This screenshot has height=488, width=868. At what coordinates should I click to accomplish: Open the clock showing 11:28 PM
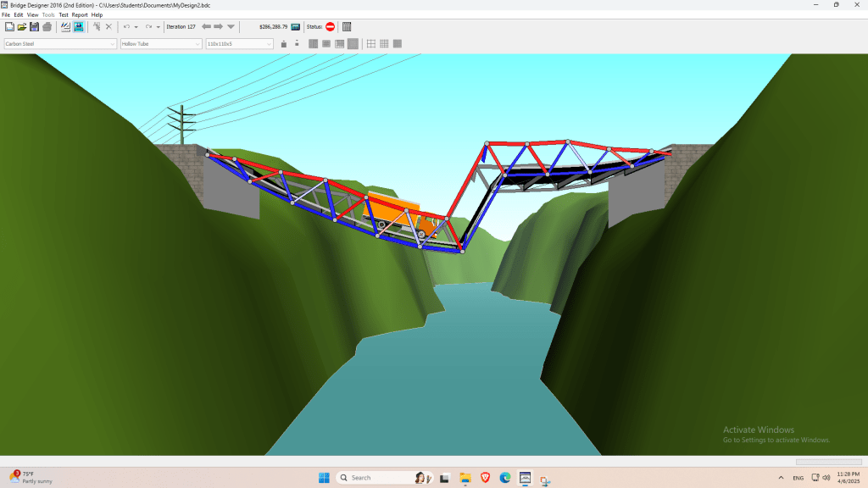coord(848,478)
